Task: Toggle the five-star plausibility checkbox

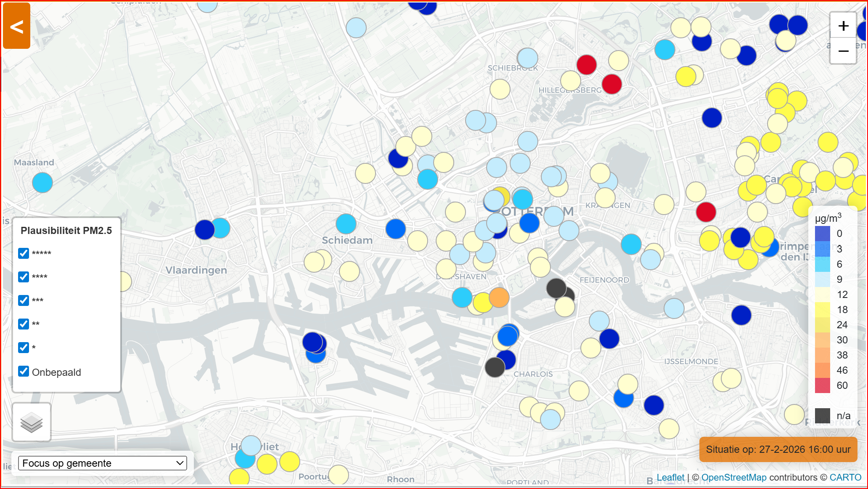Action: tap(24, 253)
